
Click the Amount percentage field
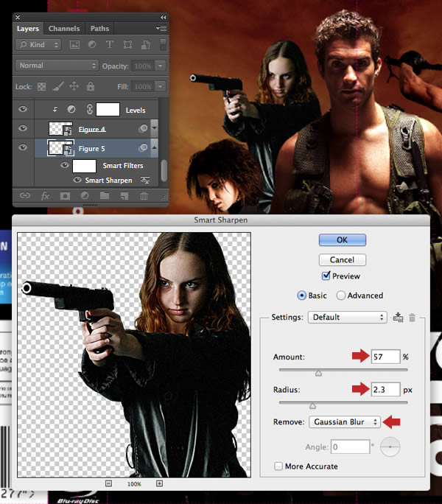pos(385,357)
